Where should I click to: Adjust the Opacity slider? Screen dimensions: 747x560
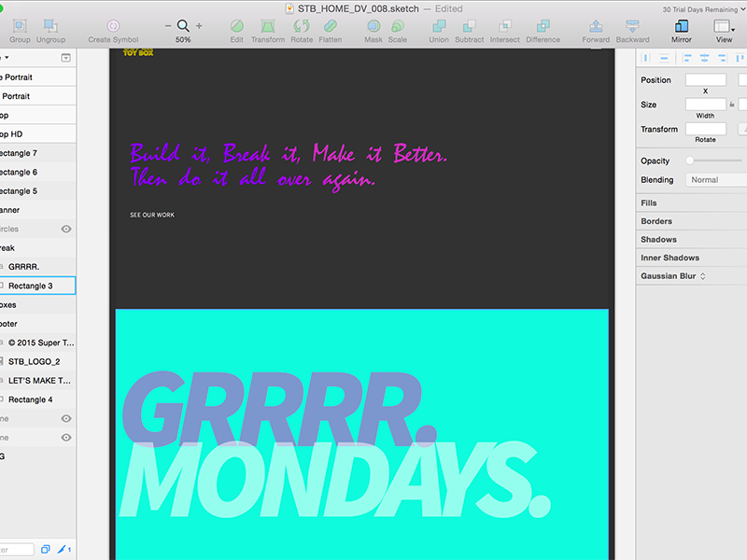(x=689, y=161)
